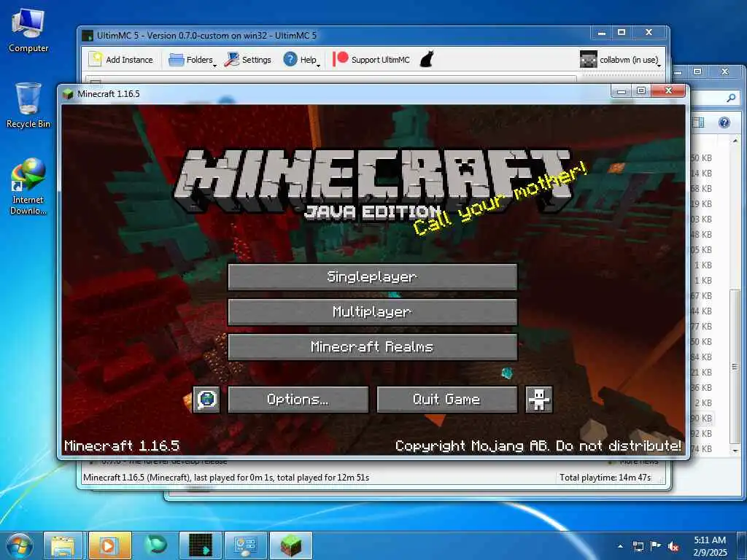Select Internet Download Manager desktop shortcut
The image size is (747, 560).
pos(28,186)
